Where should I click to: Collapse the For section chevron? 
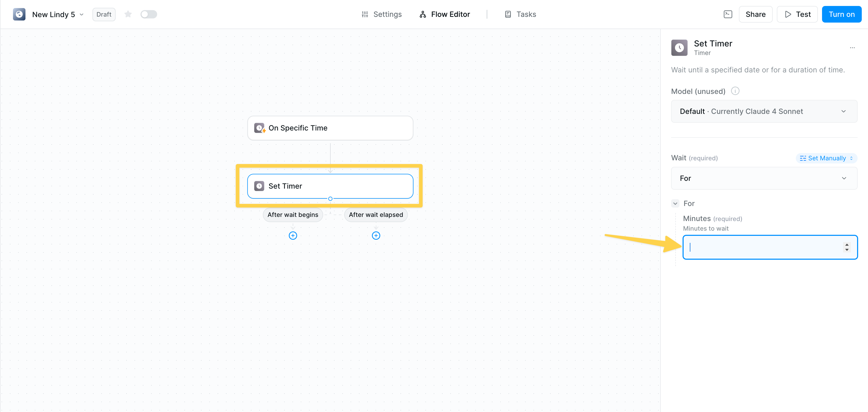(675, 203)
